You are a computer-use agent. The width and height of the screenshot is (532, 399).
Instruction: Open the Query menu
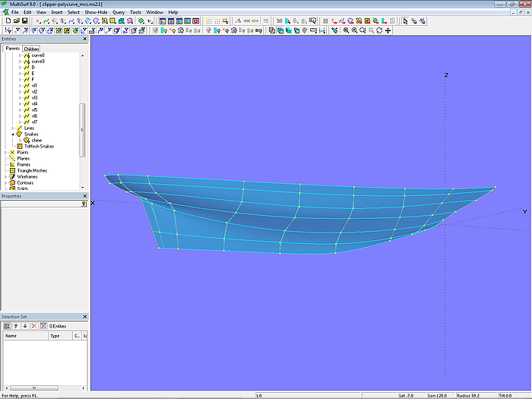(x=119, y=12)
